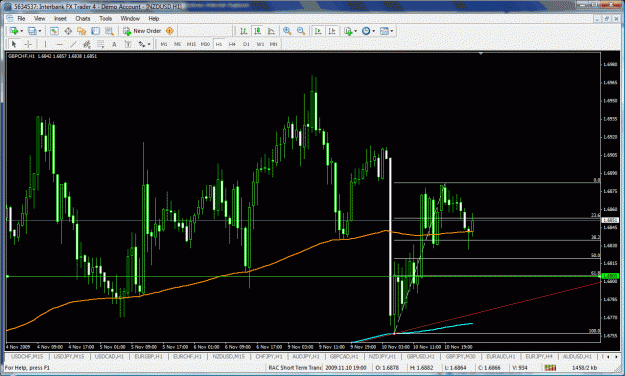Switch to the GBPCAD,H1 chart tab
625x376 pixels.
(x=344, y=356)
